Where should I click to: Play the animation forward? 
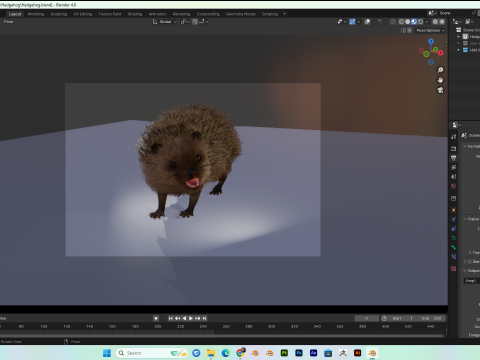[x=191, y=318]
